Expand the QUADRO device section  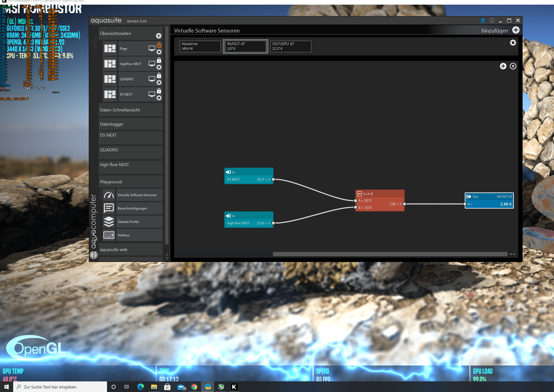130,152
